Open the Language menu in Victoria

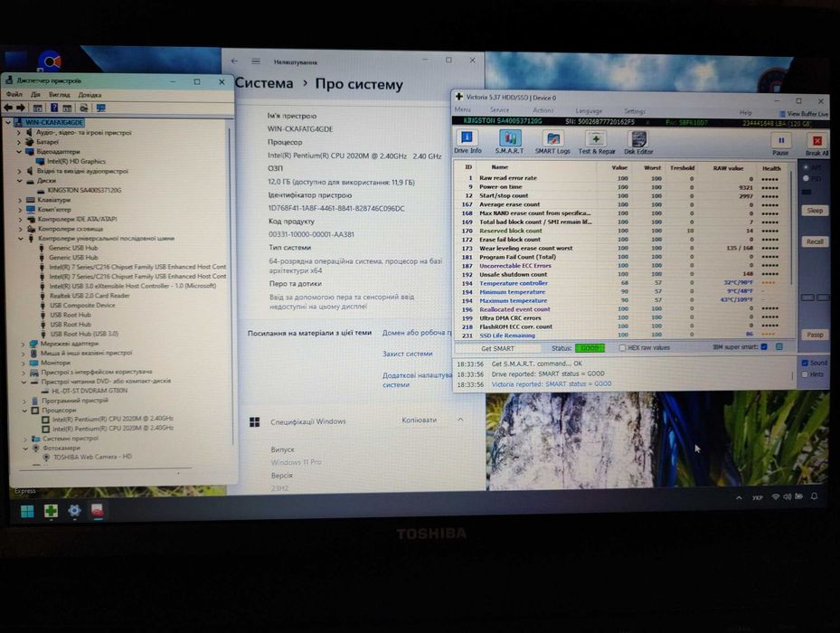pos(589,111)
